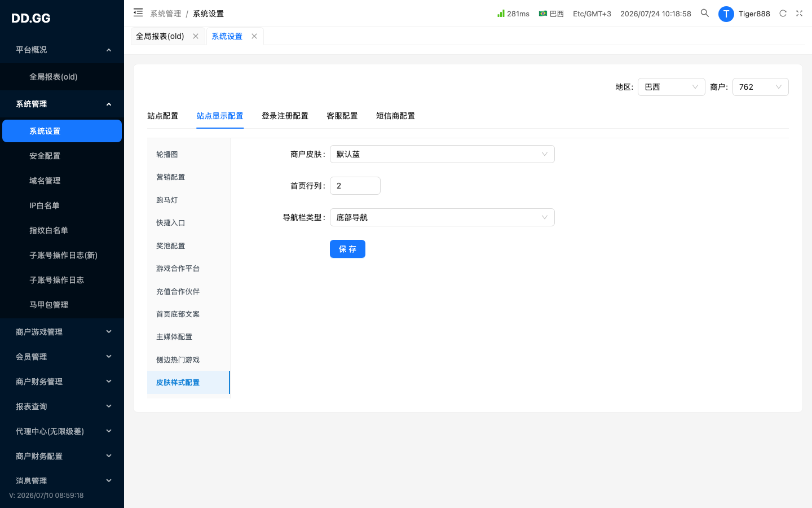This screenshot has width=812, height=508.
Task: Check the 281ms network signal icon
Action: (x=501, y=13)
